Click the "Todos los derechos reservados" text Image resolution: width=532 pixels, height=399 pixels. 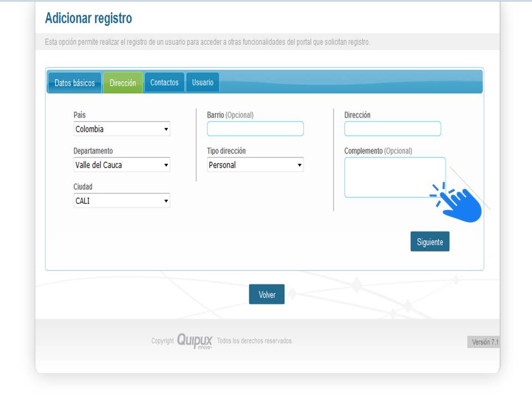click(x=254, y=341)
